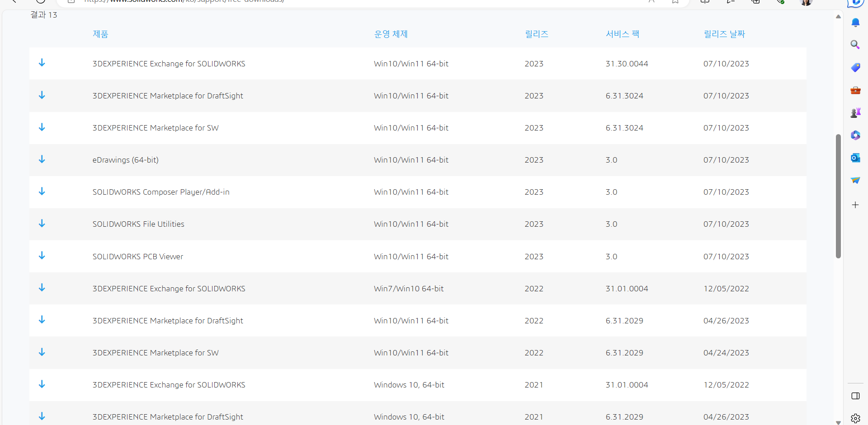This screenshot has height=425, width=868.
Task: Click the SOLIDWORKS PCB Viewer download arrow
Action: click(42, 255)
